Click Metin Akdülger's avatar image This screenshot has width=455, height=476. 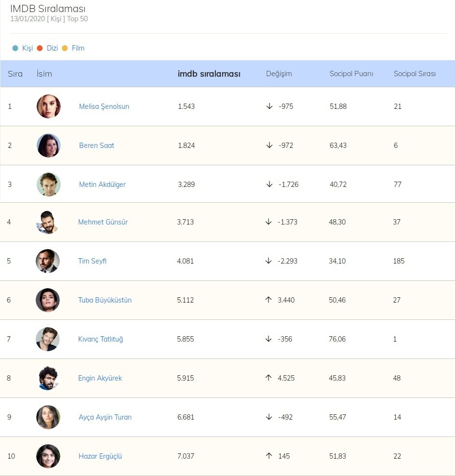tap(49, 185)
